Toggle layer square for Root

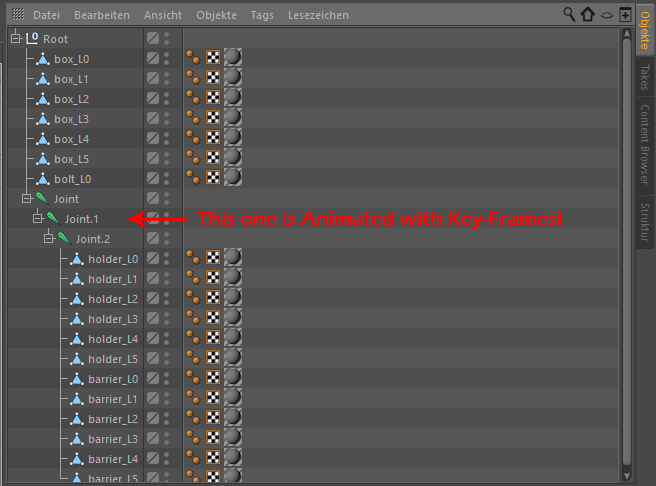153,38
